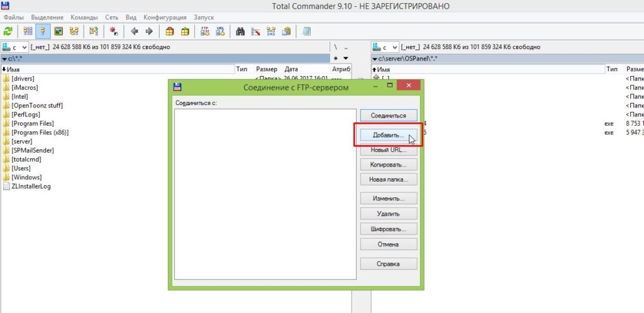Click the Pack files gift box icon

pos(170,30)
